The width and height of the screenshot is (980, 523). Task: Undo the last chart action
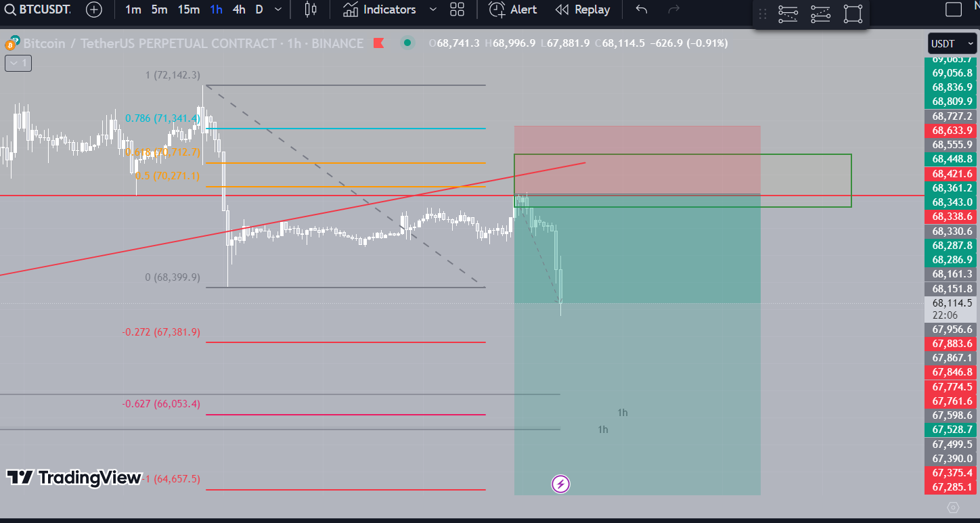coord(642,9)
